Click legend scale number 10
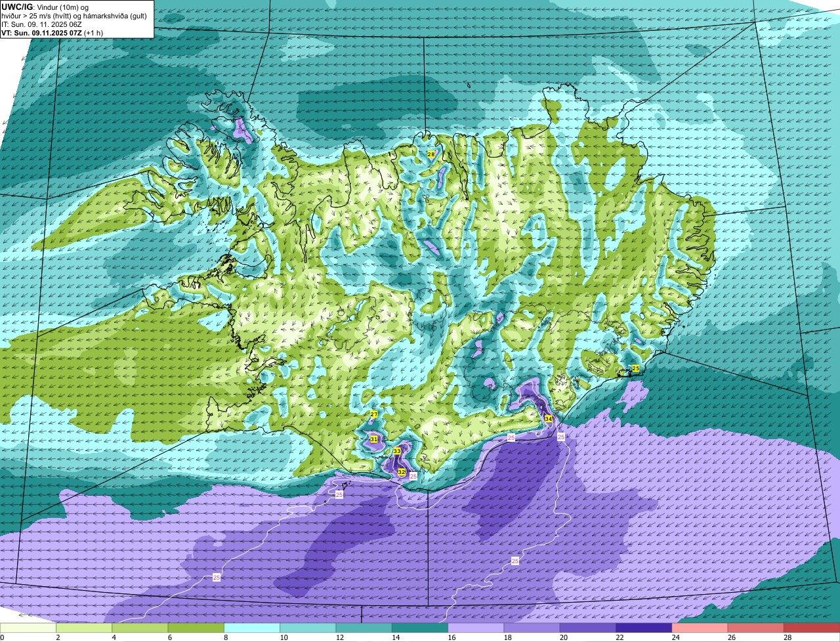 (283, 637)
